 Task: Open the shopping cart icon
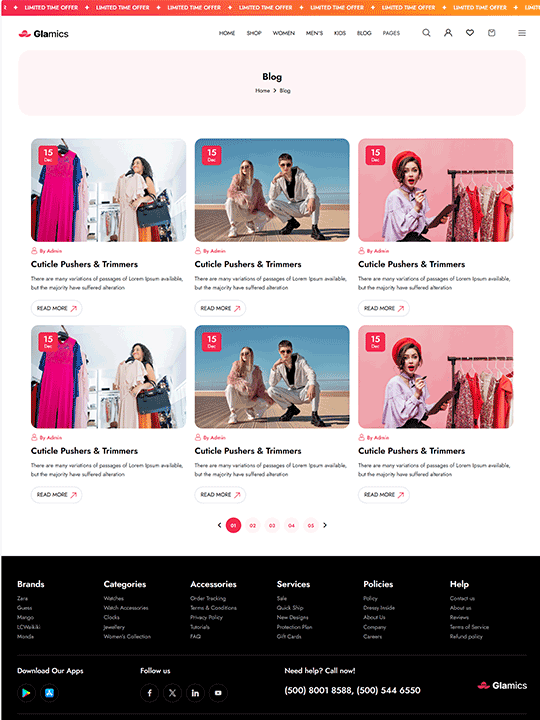coord(491,33)
